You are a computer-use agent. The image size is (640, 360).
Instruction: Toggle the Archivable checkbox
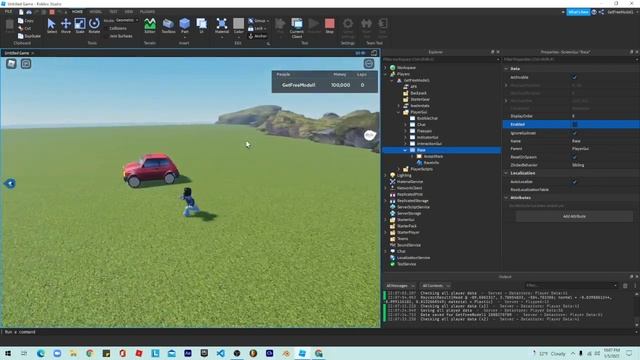[574, 77]
